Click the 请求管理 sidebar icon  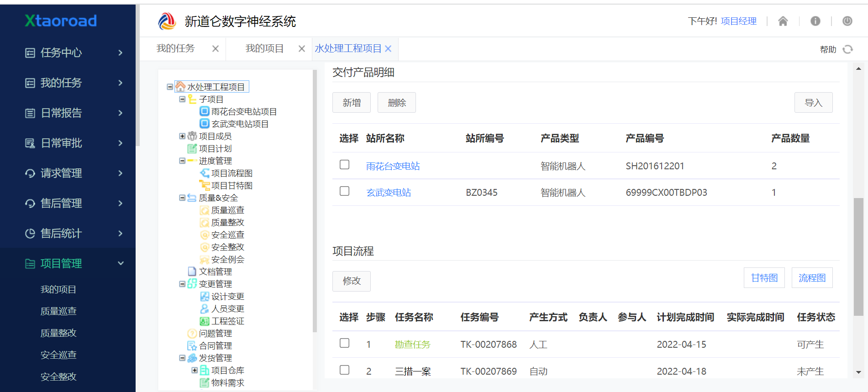30,173
